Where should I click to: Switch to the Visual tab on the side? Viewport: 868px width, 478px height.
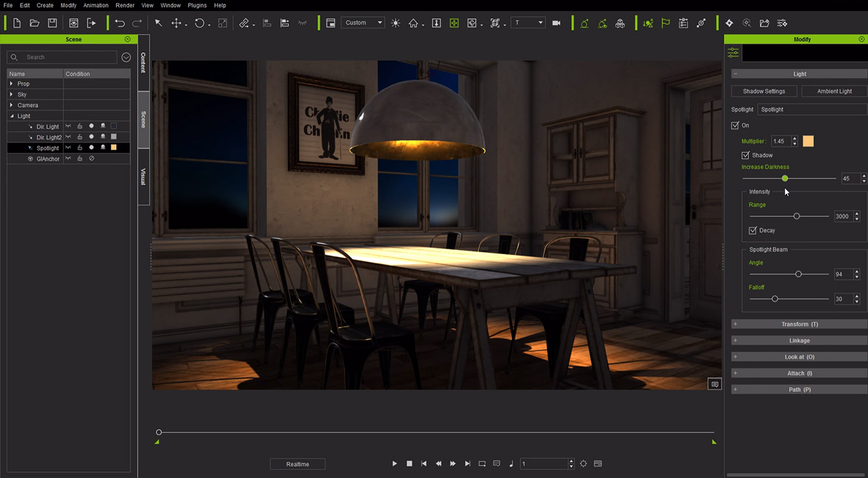pos(143,177)
